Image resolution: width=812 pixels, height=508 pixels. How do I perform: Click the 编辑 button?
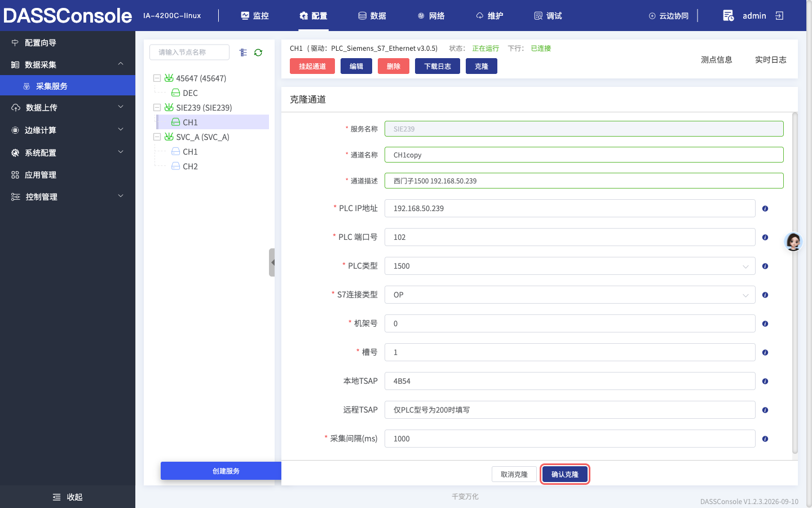point(356,66)
